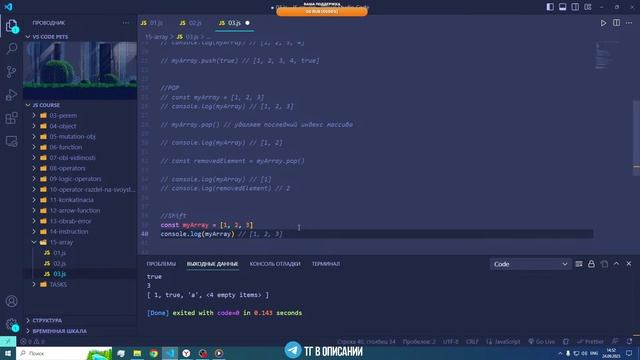The image size is (640, 360).
Task: Switch to the ВЫХОДНЫЕ ДАННЫЕ panel tab
Action: (x=213, y=264)
